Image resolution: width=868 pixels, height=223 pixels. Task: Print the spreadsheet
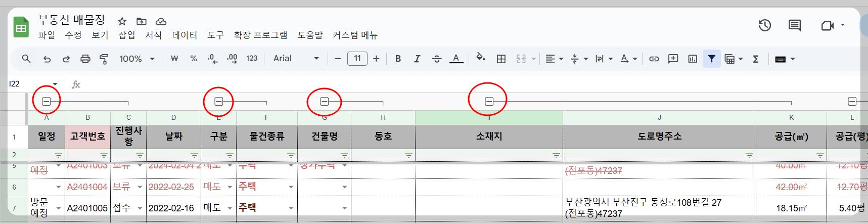coord(85,59)
